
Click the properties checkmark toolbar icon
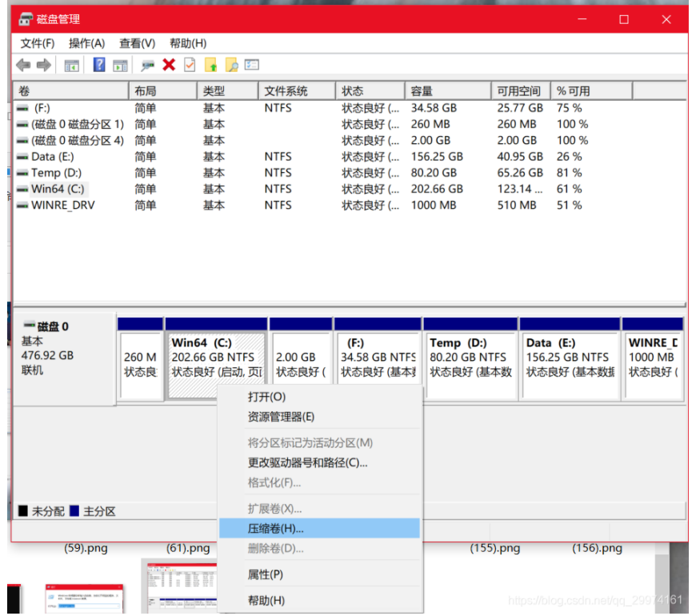click(190, 65)
